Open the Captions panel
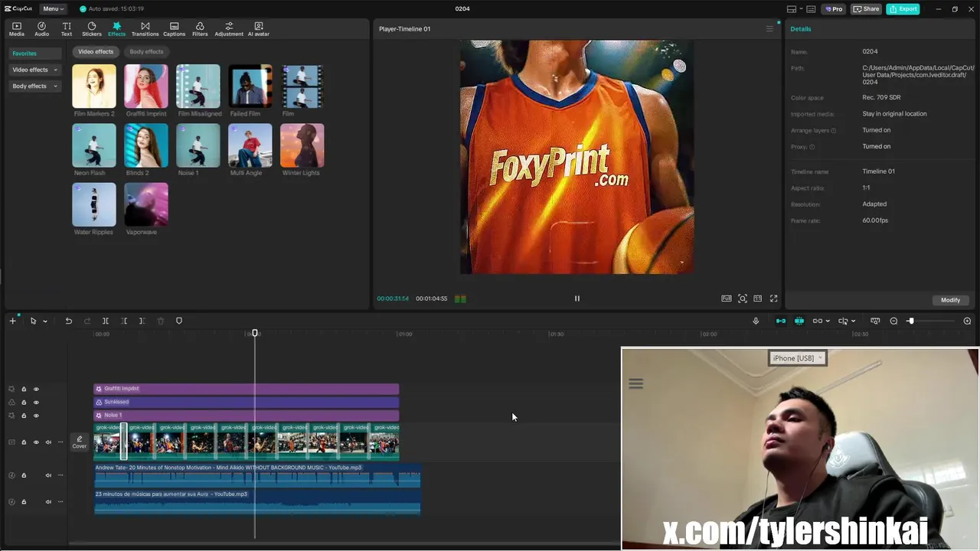 174,29
